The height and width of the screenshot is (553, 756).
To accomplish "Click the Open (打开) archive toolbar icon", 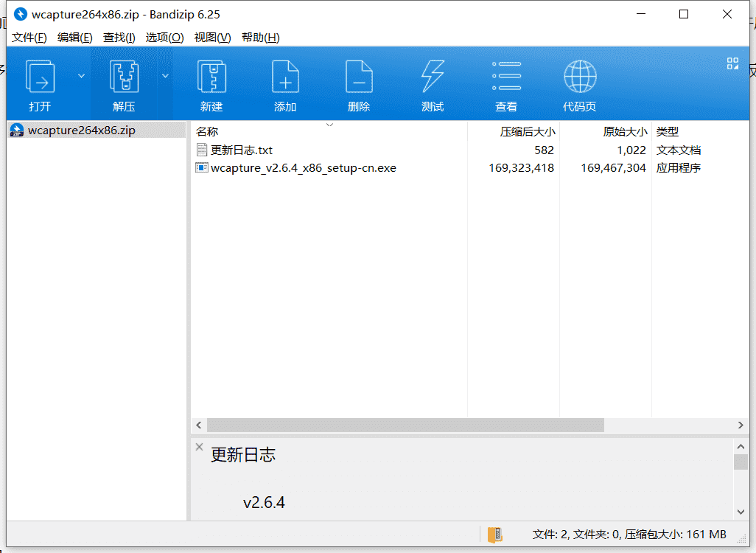I will [40, 76].
